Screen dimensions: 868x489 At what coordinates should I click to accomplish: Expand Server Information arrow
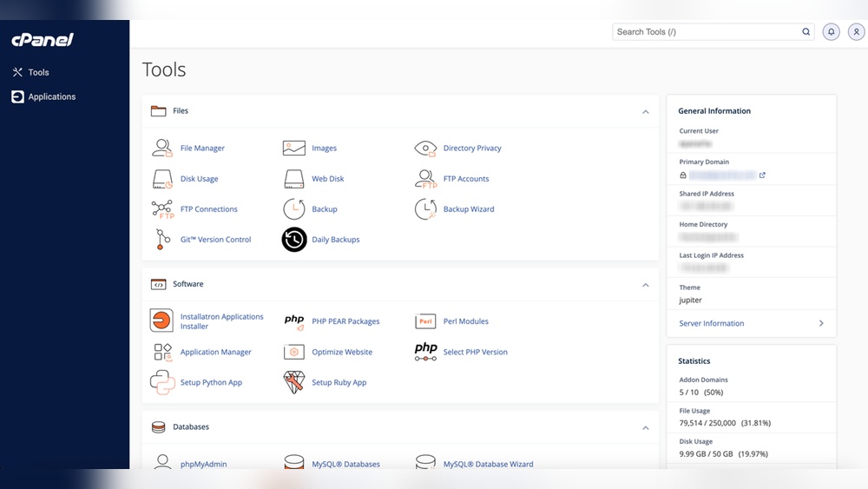coord(821,323)
